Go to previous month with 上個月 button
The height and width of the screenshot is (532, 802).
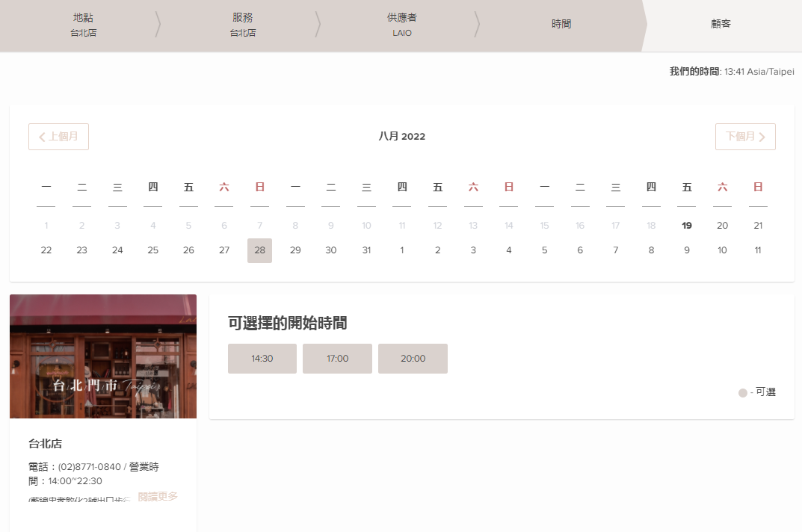[x=58, y=137]
